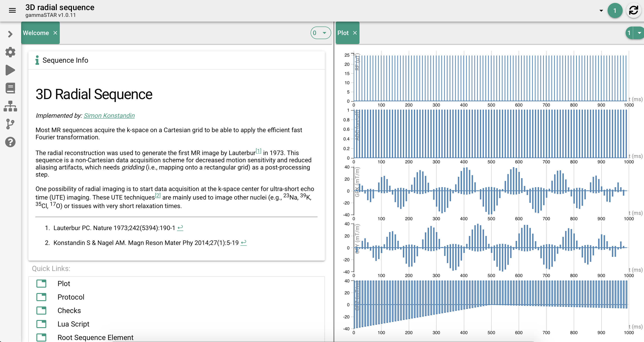Image resolution: width=644 pixels, height=342 pixels.
Task: Open the book documentation icon
Action: [10, 88]
